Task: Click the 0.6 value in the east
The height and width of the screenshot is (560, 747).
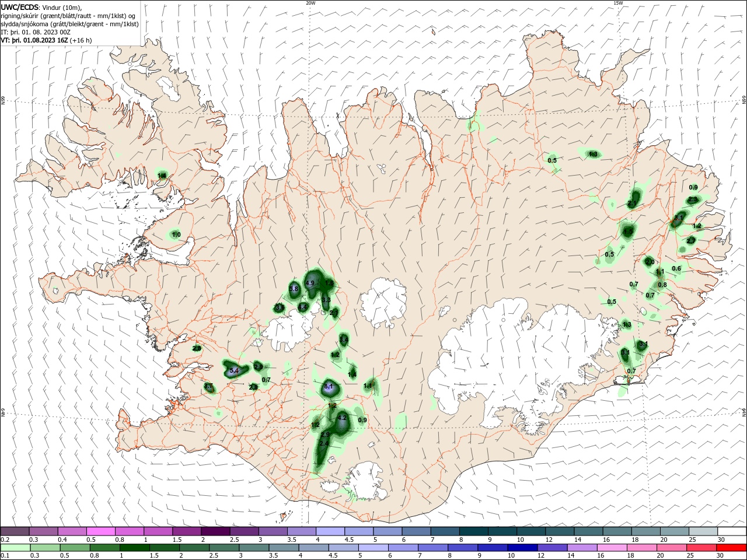Action: [x=676, y=268]
